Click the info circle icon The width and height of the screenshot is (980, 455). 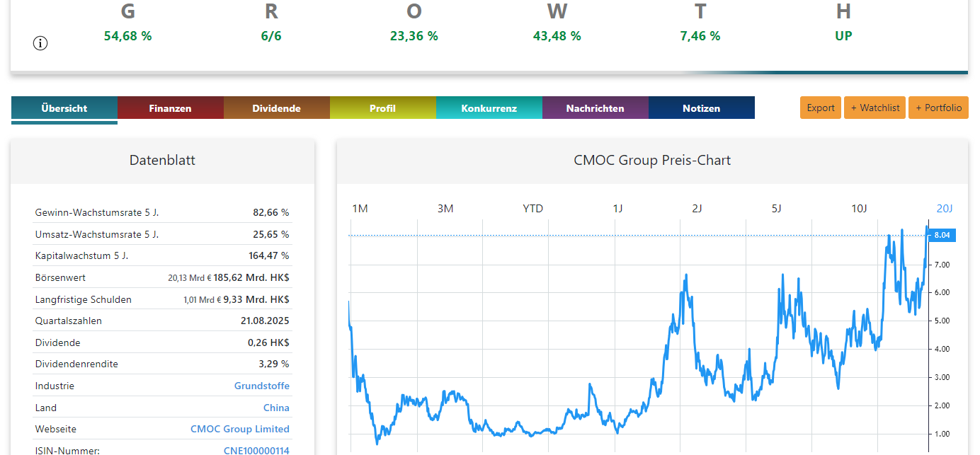click(40, 43)
